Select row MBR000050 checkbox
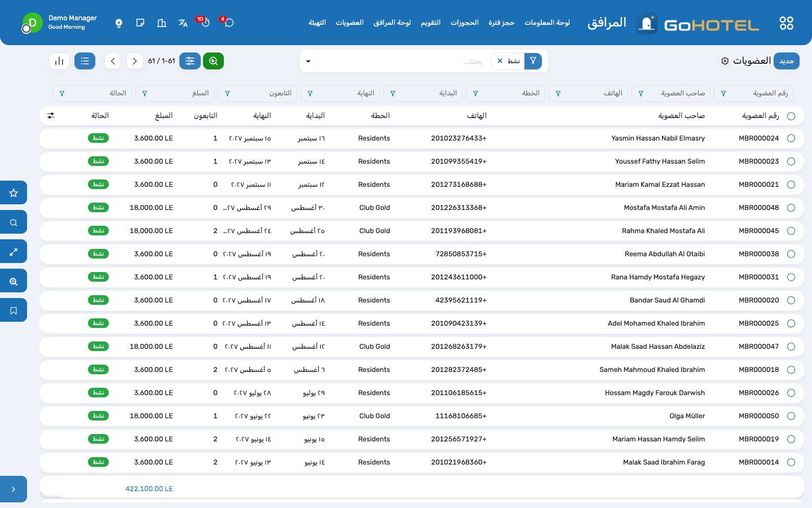This screenshot has height=508, width=812. click(791, 416)
